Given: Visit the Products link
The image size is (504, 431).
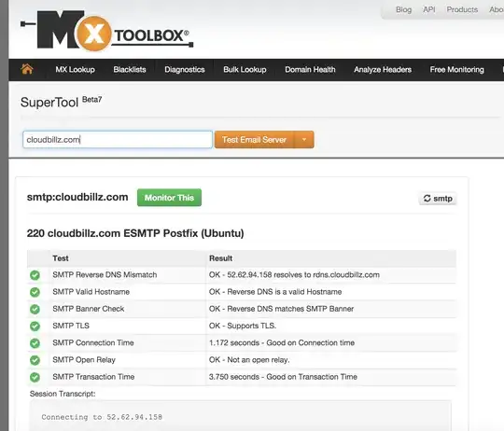Looking at the screenshot, I should (462, 9).
